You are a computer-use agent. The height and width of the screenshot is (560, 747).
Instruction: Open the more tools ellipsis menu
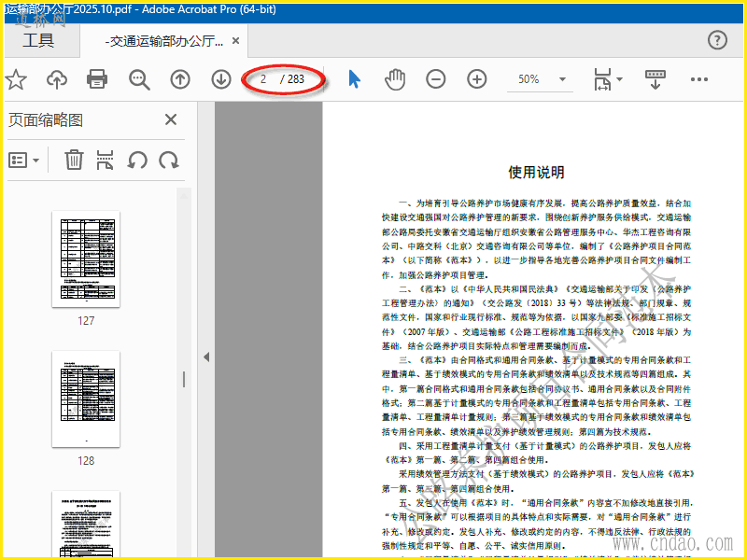(x=698, y=79)
